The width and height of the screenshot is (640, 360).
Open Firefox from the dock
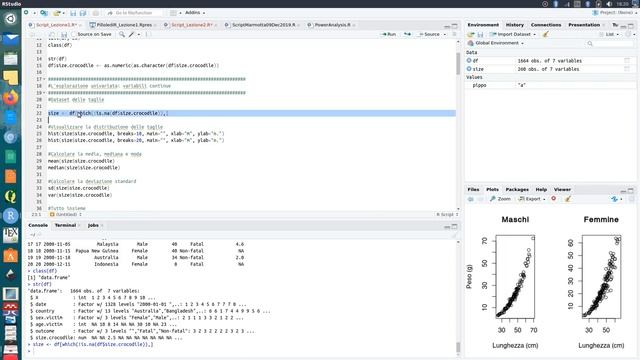point(11,98)
